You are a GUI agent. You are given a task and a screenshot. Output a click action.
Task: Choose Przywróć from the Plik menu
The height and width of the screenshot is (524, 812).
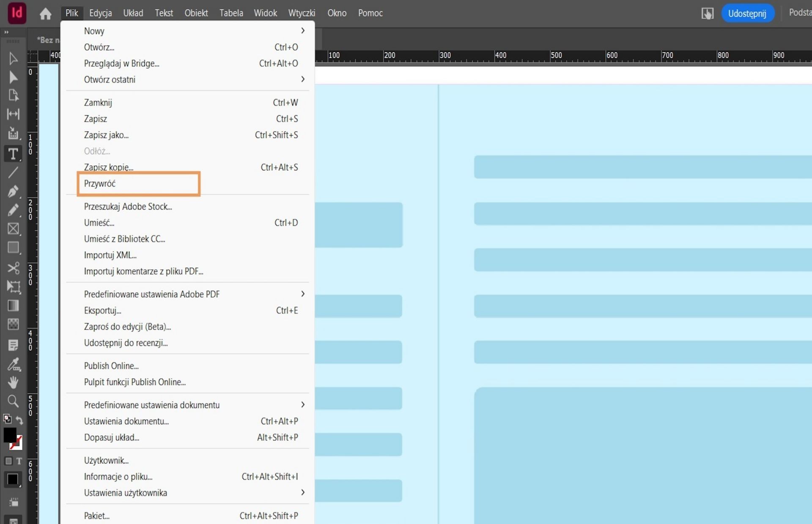coord(100,184)
